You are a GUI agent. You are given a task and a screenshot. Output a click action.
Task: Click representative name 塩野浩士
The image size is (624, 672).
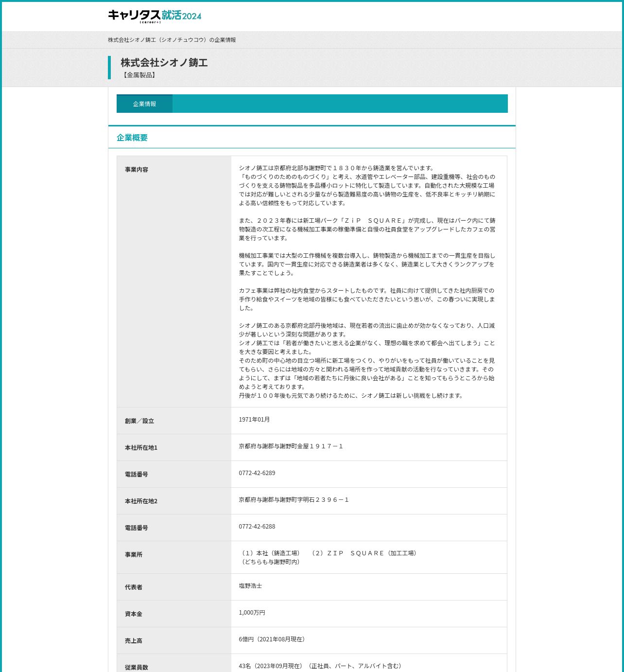pyautogui.click(x=250, y=586)
